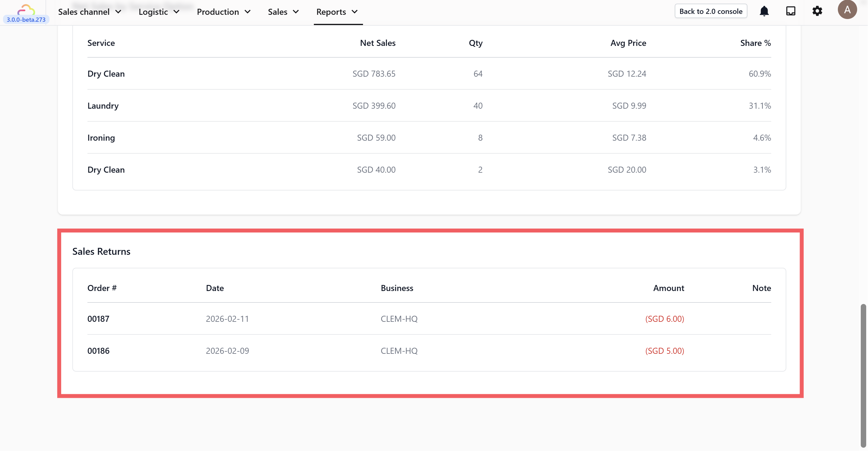Screen dimensions: 868x451
Task: Click the user avatar A
Action: pos(847,10)
